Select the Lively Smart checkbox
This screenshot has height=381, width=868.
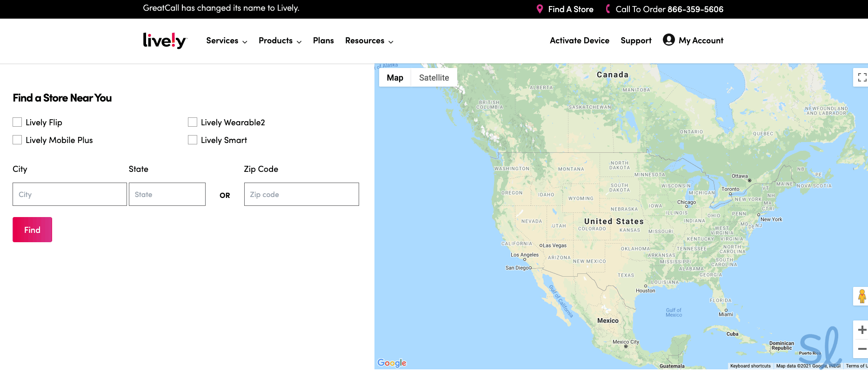pyautogui.click(x=193, y=140)
